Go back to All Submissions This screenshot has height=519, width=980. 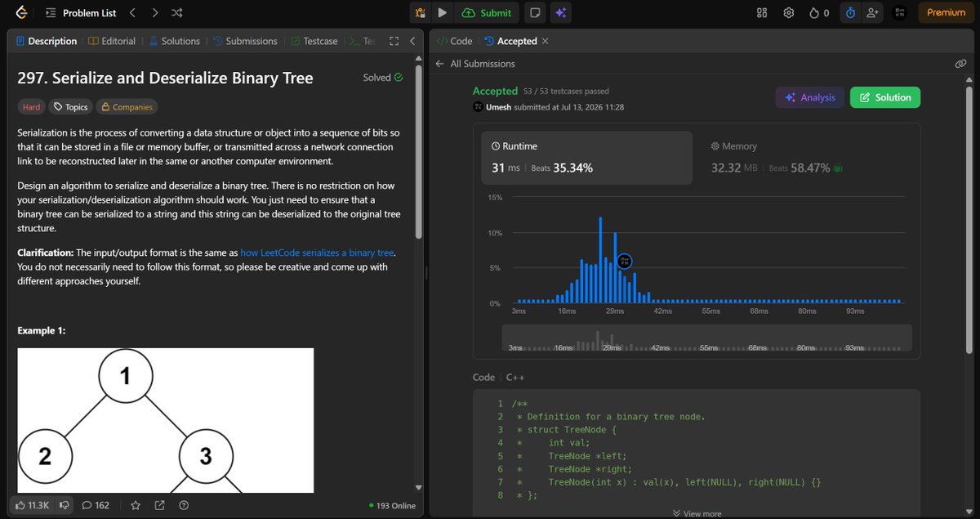(x=475, y=64)
